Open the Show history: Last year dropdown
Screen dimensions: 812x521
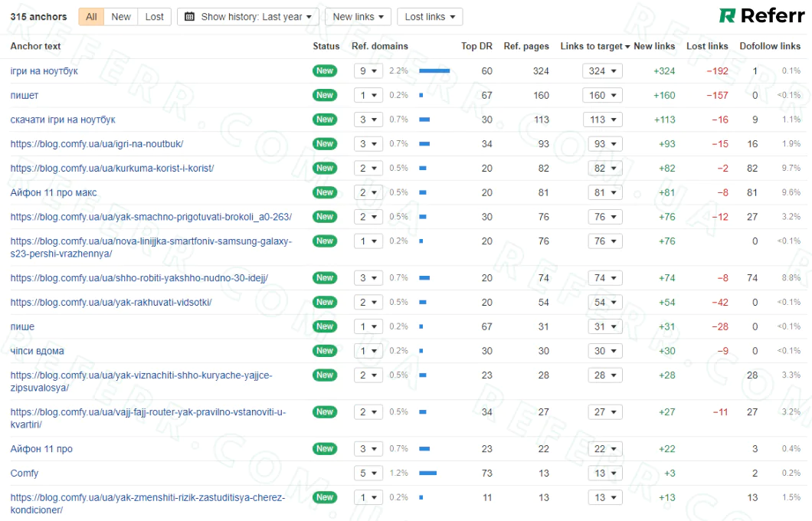248,17
